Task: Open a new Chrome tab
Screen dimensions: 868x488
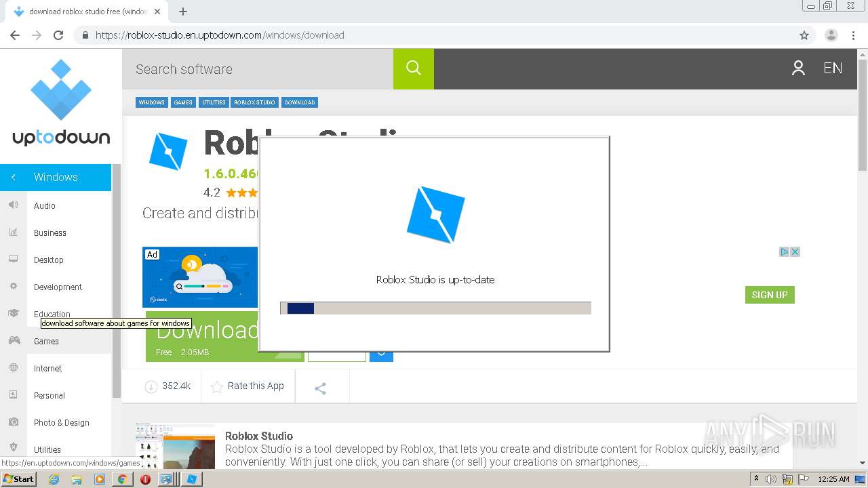Action: 183,12
